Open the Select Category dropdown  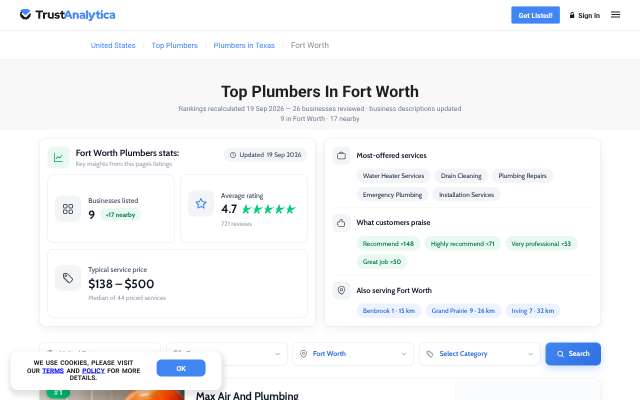[480, 353]
